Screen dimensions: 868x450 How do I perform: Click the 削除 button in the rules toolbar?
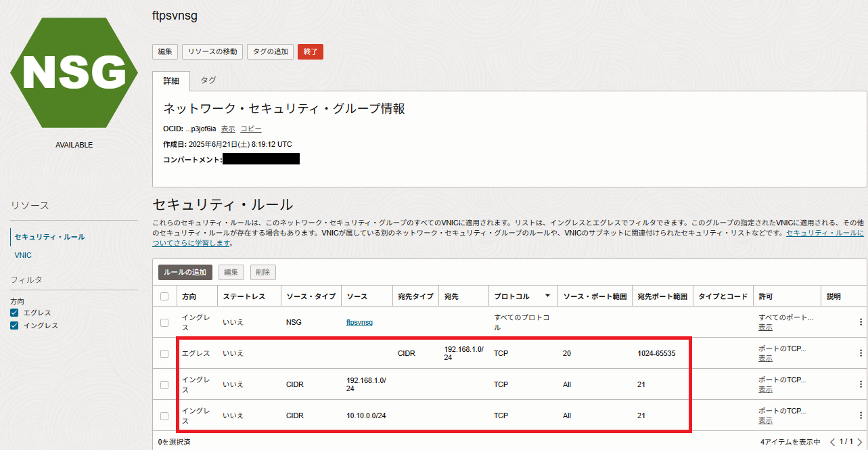click(x=262, y=272)
